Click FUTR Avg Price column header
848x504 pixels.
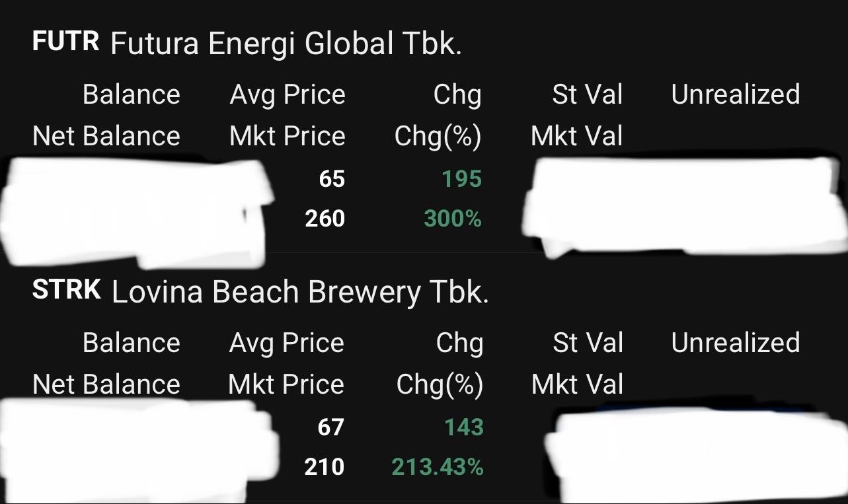[x=288, y=94]
